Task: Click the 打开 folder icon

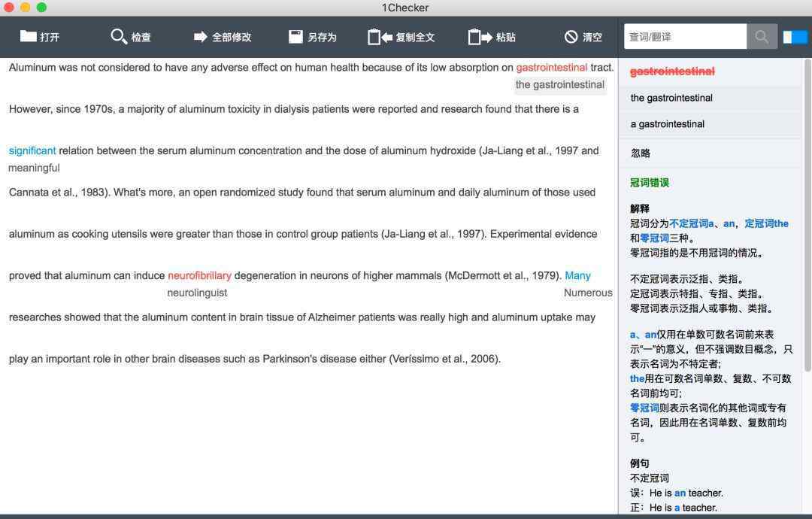Action: pyautogui.click(x=28, y=36)
